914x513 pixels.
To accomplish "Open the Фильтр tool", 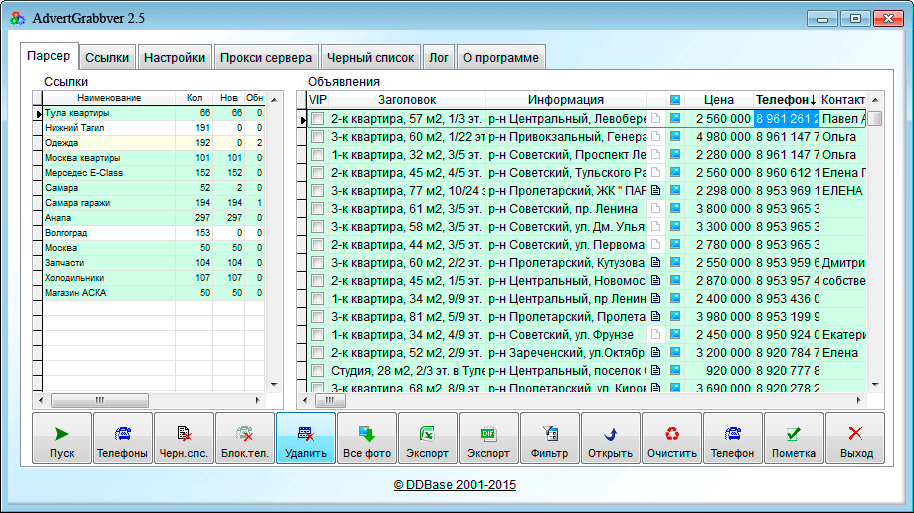I will (550, 438).
